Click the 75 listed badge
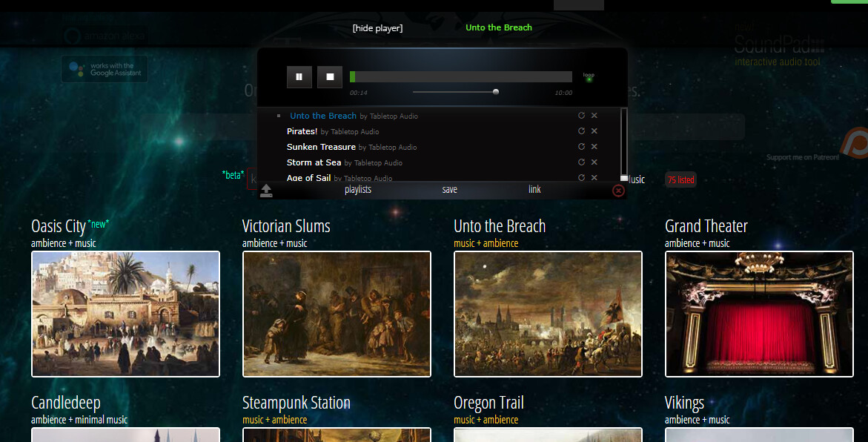This screenshot has height=442, width=868. 681,180
